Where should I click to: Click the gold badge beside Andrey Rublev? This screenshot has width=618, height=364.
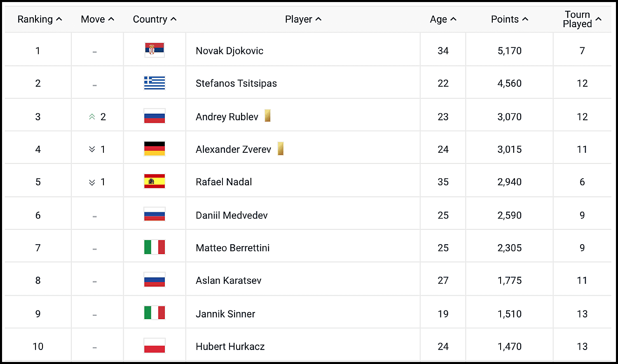coord(267,116)
